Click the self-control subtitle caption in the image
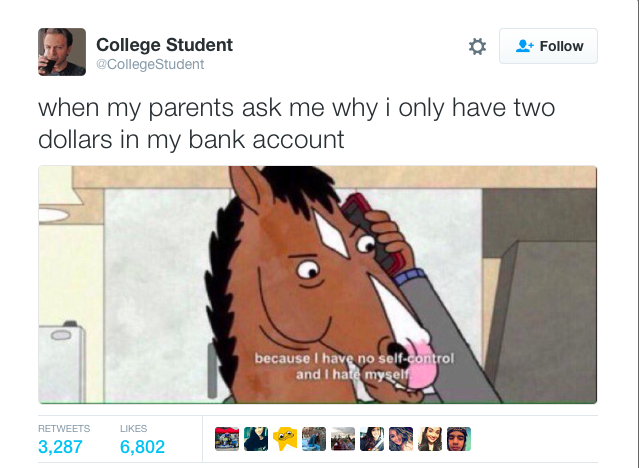The image size is (639, 468). [354, 366]
